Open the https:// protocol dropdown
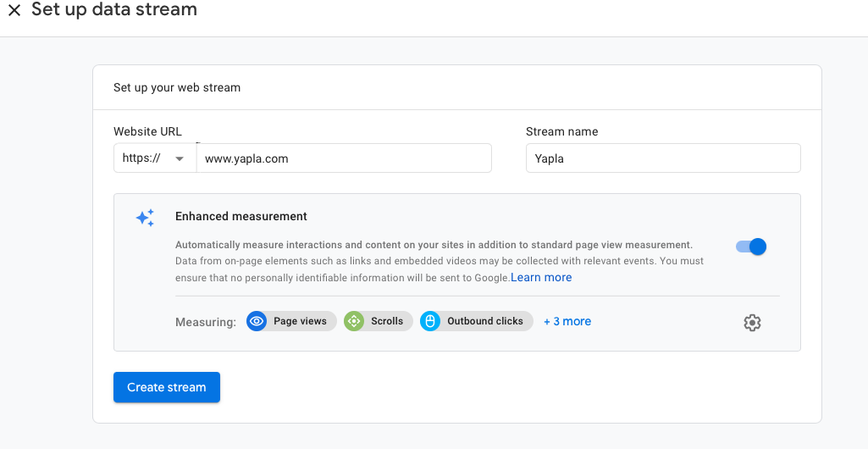This screenshot has width=868, height=449. (x=154, y=158)
